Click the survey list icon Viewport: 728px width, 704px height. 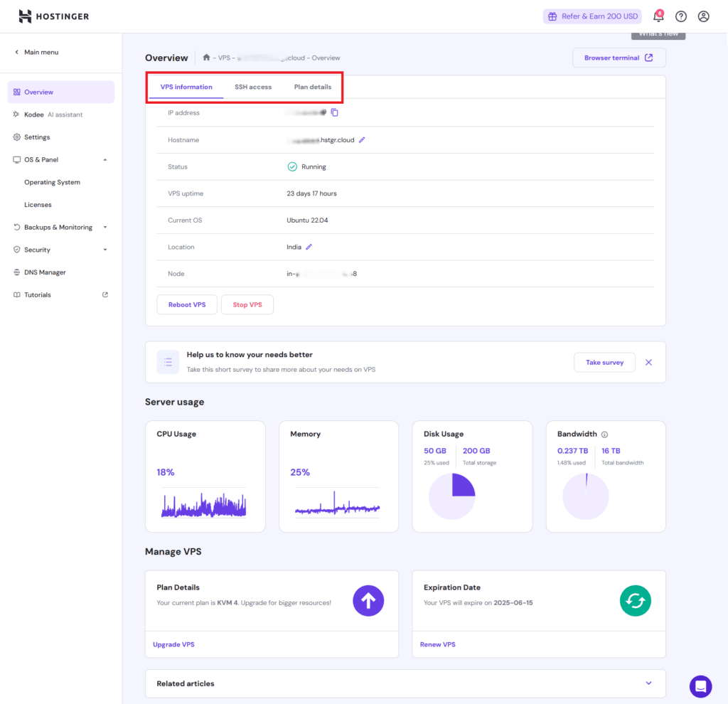tap(168, 362)
